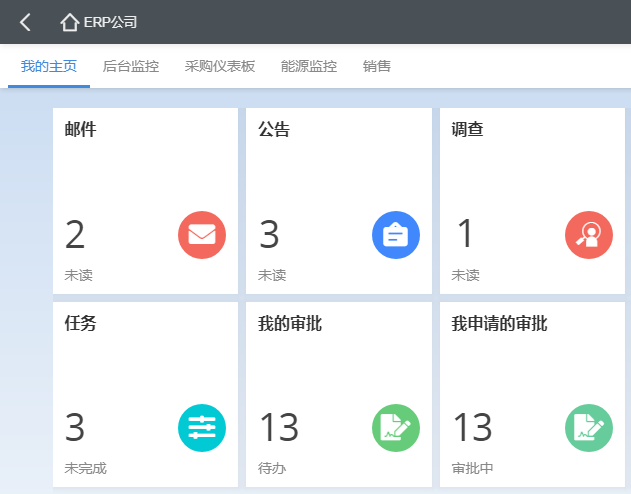
Task: Open the green 我的审批 document icon
Action: [396, 428]
